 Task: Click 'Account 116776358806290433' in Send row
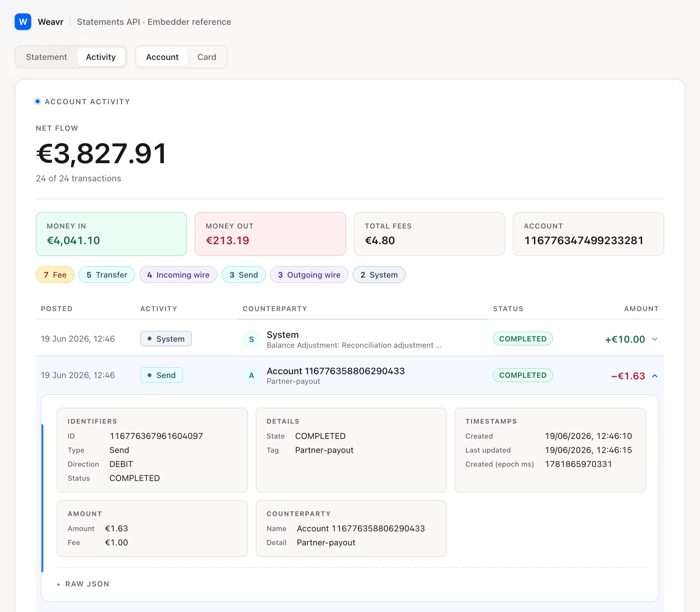[x=336, y=371]
